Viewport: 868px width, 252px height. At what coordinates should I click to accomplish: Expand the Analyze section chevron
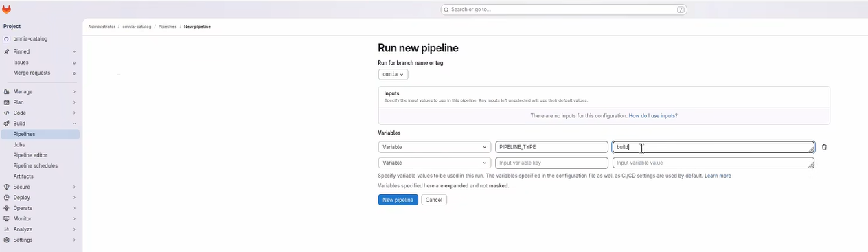click(x=74, y=229)
